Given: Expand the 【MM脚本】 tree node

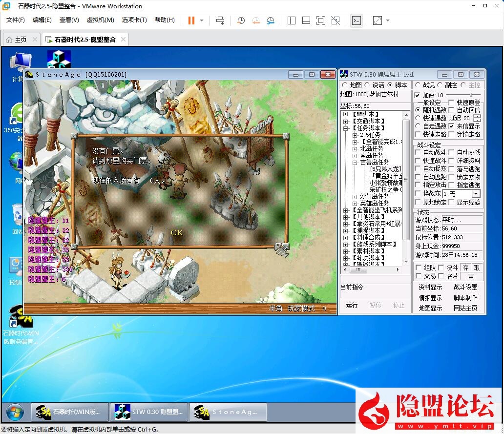Looking at the screenshot, I should (x=345, y=113).
